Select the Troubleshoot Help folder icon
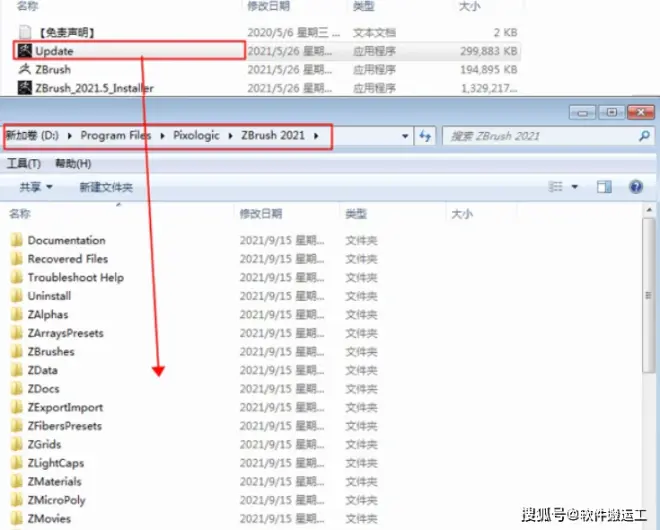 (17, 277)
